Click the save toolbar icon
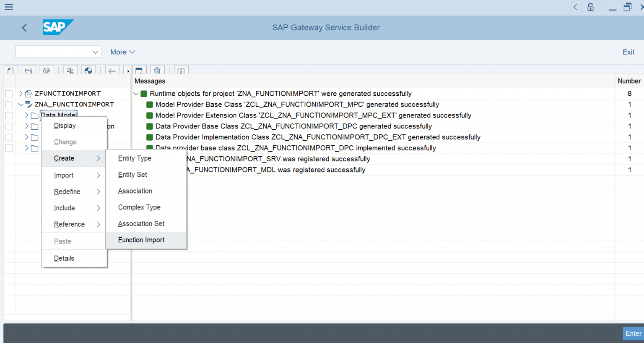Viewport: 644px width, 343px height. tap(139, 70)
